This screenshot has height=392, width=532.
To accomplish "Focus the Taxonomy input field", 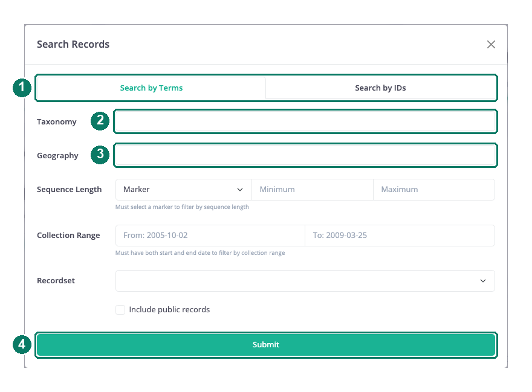I will tap(305, 121).
